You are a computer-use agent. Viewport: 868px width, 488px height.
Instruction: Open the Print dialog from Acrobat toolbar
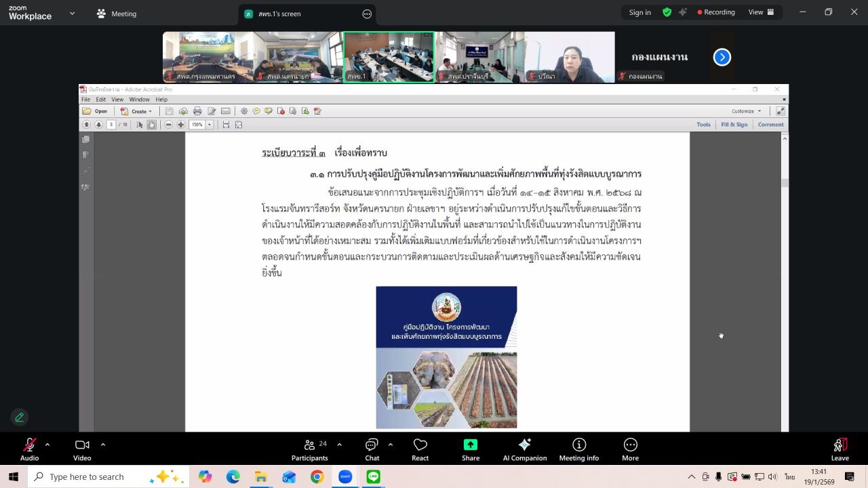197,110
